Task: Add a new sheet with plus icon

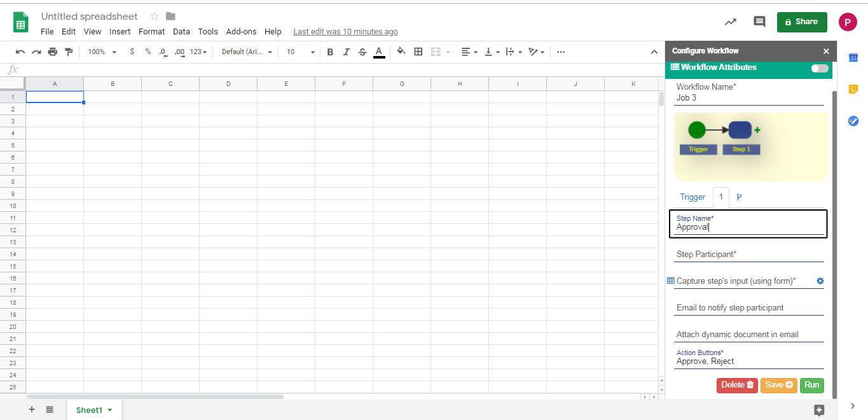Action: [32, 410]
